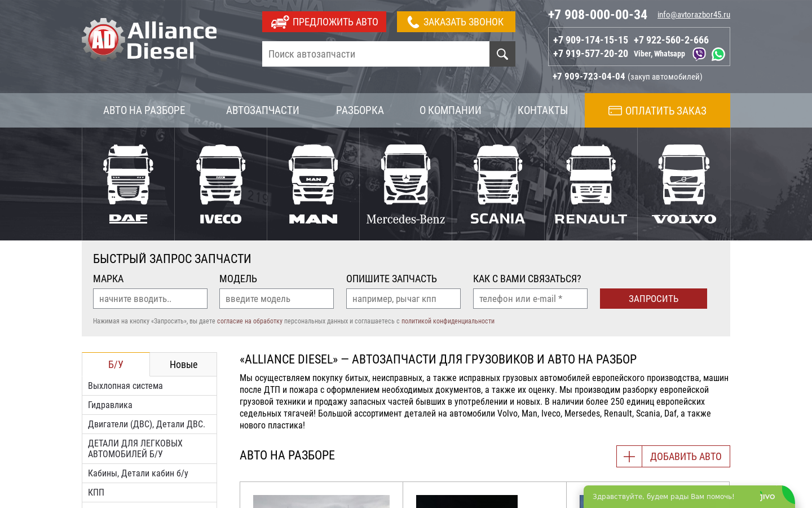The height and width of the screenshot is (508, 812).
Task: Open the Кабины, Детали кабин б/у category
Action: (x=149, y=474)
